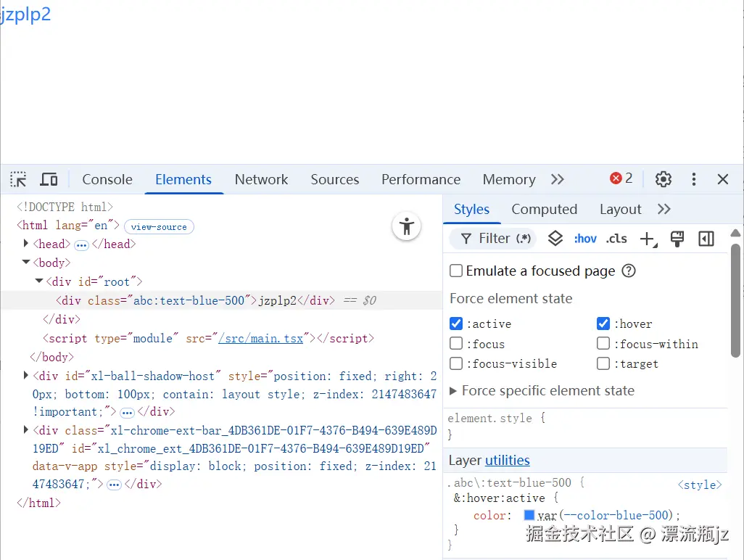Click the blue color swatch for --color-blue-500
This screenshot has width=744, height=560.
[529, 515]
